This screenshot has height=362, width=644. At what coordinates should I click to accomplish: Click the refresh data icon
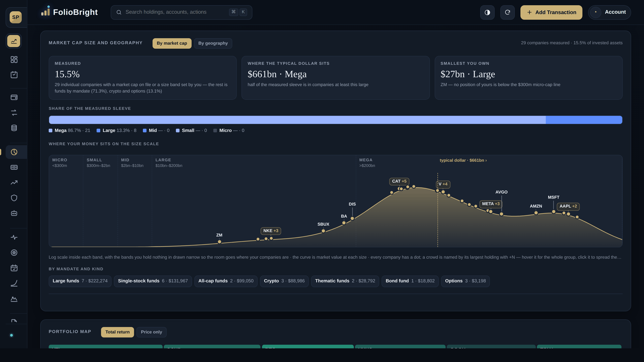[507, 12]
